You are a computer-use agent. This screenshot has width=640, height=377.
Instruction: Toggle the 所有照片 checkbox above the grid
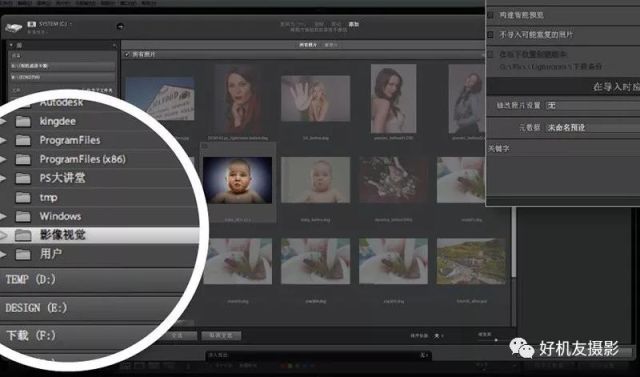point(127,54)
